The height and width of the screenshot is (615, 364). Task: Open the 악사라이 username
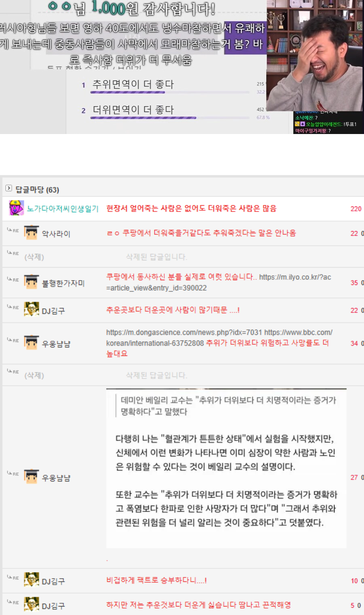[x=56, y=234]
